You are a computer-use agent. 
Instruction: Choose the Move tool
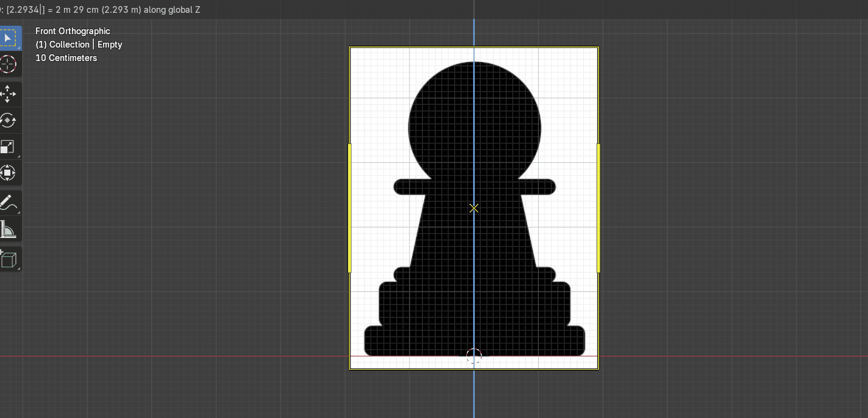8,94
